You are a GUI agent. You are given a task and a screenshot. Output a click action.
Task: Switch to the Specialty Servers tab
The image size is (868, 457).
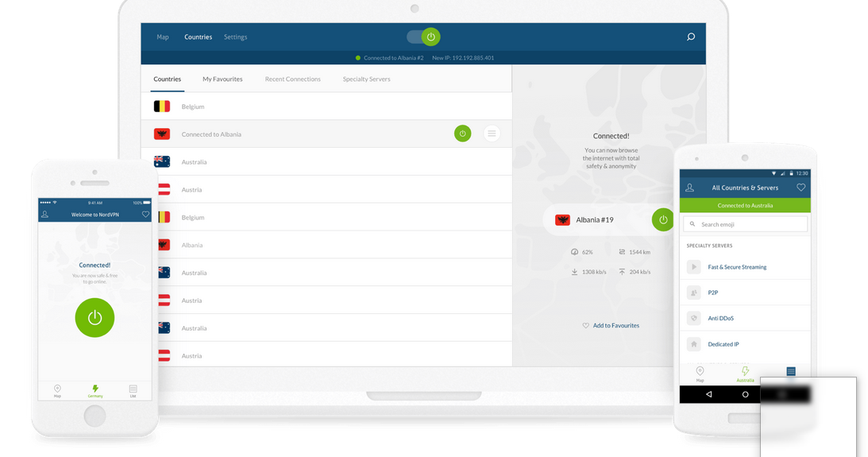click(366, 79)
